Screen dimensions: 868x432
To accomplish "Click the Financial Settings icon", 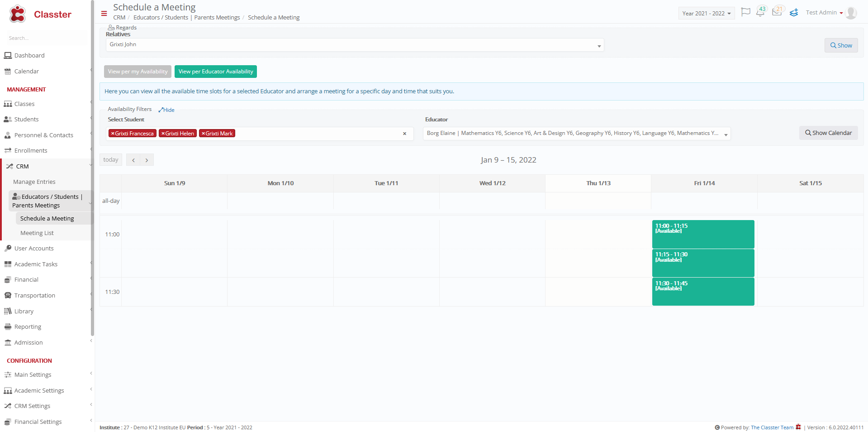I will click(8, 422).
